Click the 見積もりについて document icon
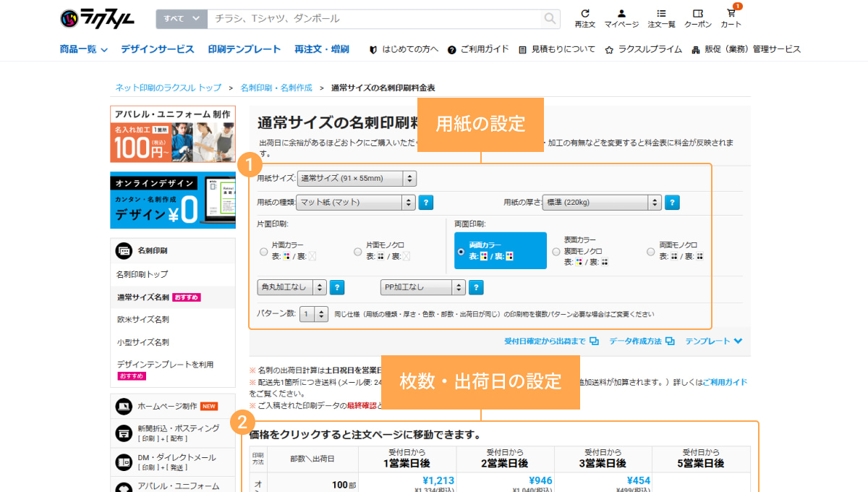The width and height of the screenshot is (868, 492). pos(524,50)
